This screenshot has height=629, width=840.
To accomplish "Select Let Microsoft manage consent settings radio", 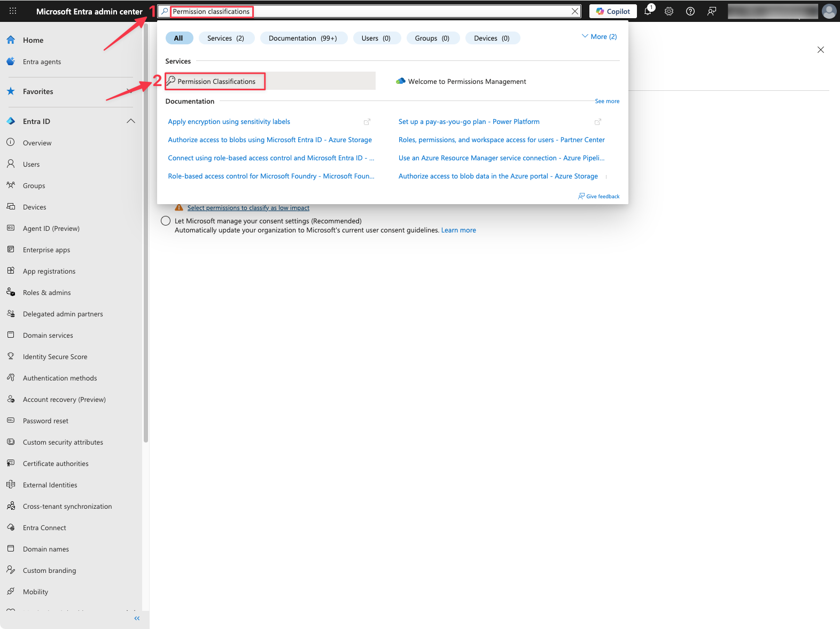I will point(166,221).
